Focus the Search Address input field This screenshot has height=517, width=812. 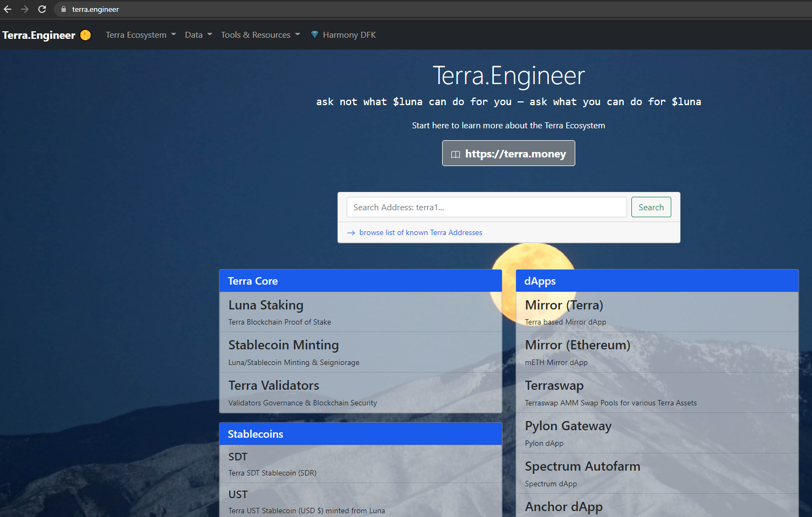[486, 207]
